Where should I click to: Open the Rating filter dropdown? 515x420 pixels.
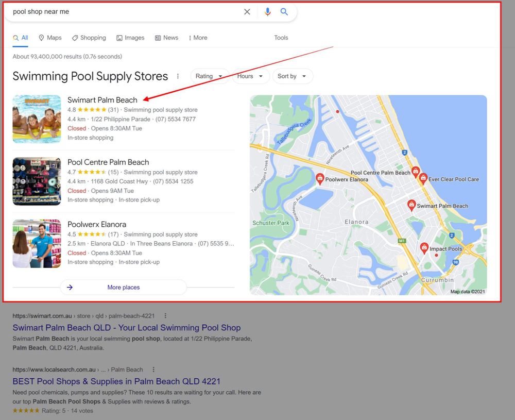209,76
